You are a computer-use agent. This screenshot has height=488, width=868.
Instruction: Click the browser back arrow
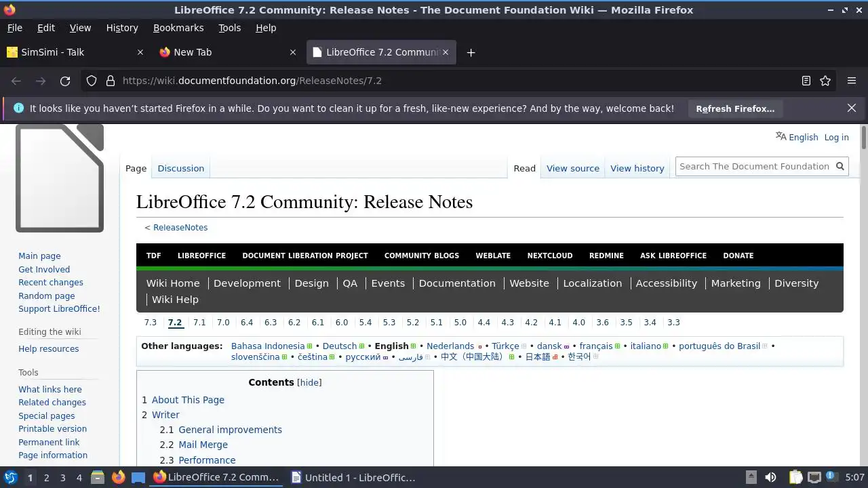[x=16, y=81]
